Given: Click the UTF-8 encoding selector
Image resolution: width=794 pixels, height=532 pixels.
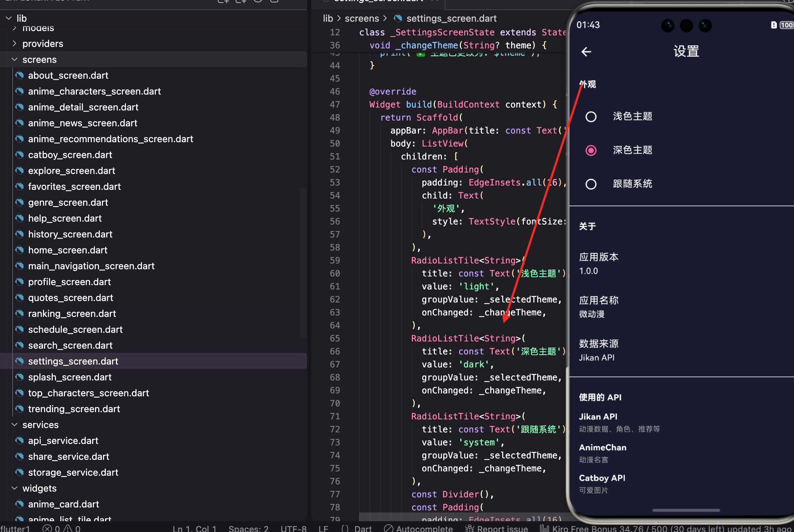Looking at the screenshot, I should click(293, 528).
